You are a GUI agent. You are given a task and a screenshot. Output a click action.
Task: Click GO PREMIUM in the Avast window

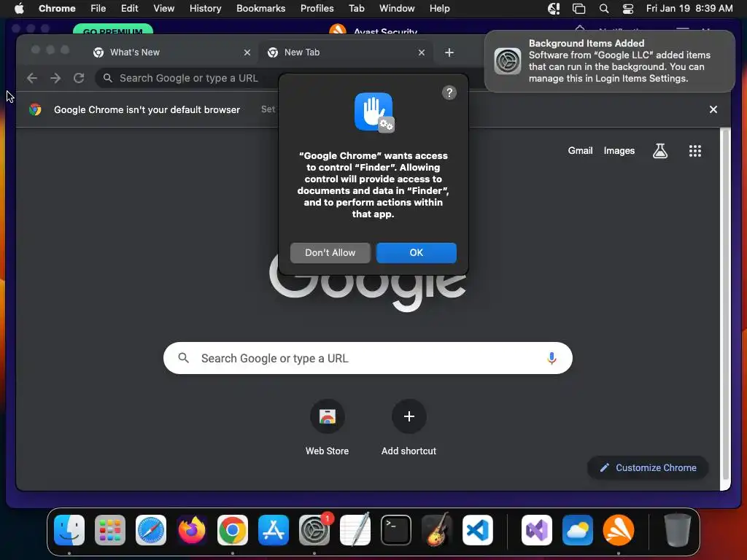(113, 29)
